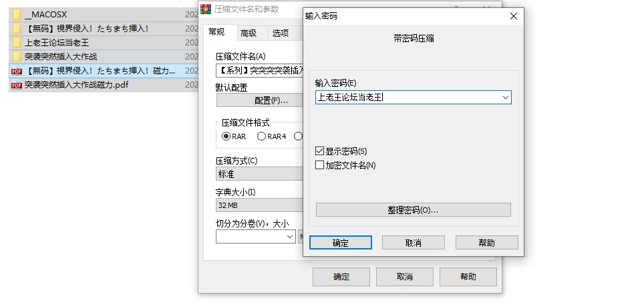Click the 配置 profiles button
The height and width of the screenshot is (307, 644).
coord(260,100)
